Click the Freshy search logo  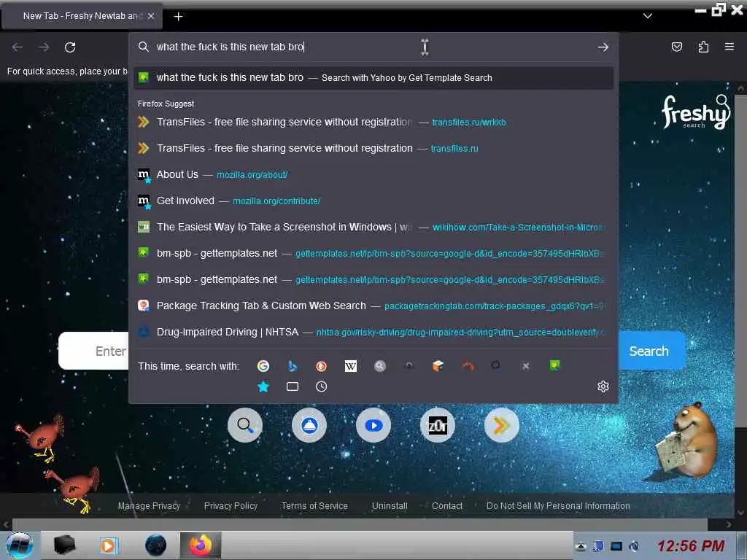tap(695, 112)
